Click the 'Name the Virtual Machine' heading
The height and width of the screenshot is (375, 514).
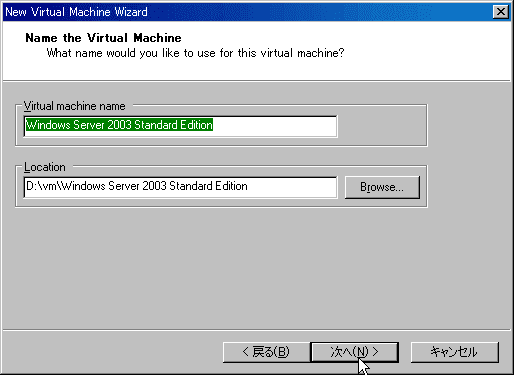(103, 38)
